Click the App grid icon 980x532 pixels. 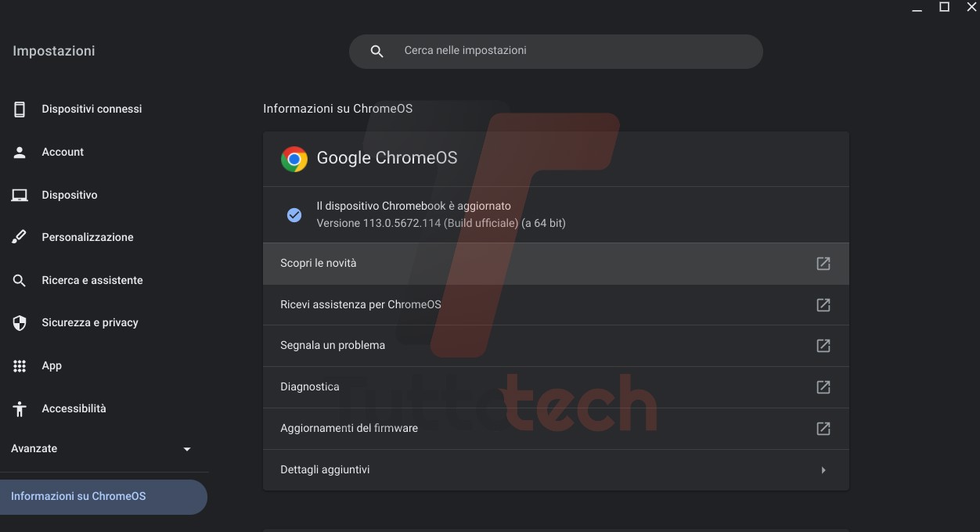[x=20, y=366]
